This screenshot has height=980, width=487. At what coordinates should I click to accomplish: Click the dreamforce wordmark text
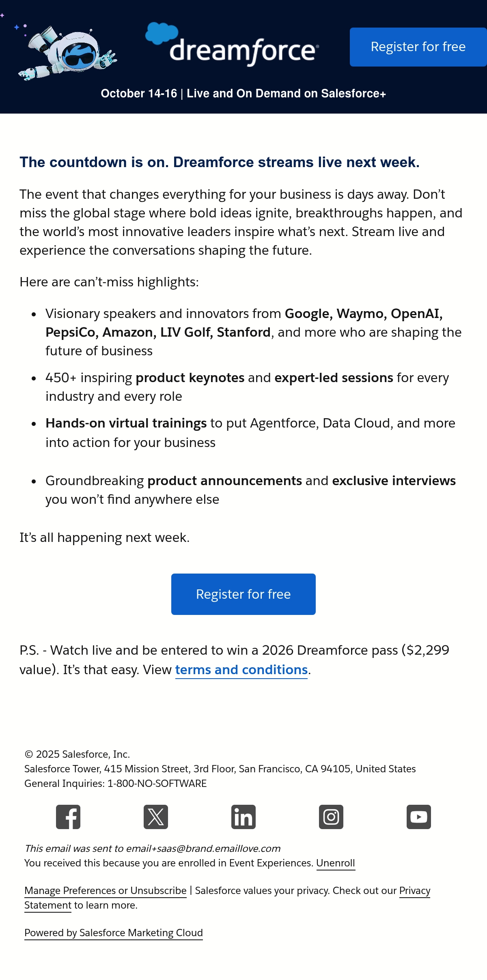pyautogui.click(x=243, y=52)
